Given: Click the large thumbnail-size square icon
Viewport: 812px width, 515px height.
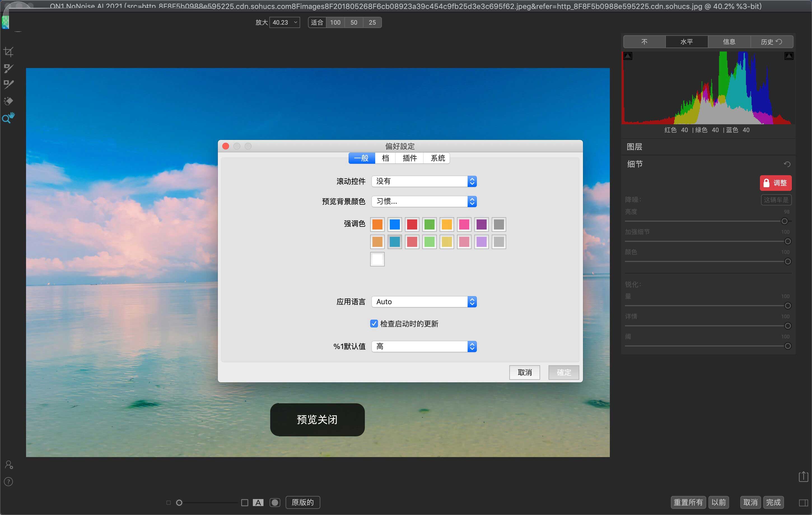Looking at the screenshot, I should 245,502.
